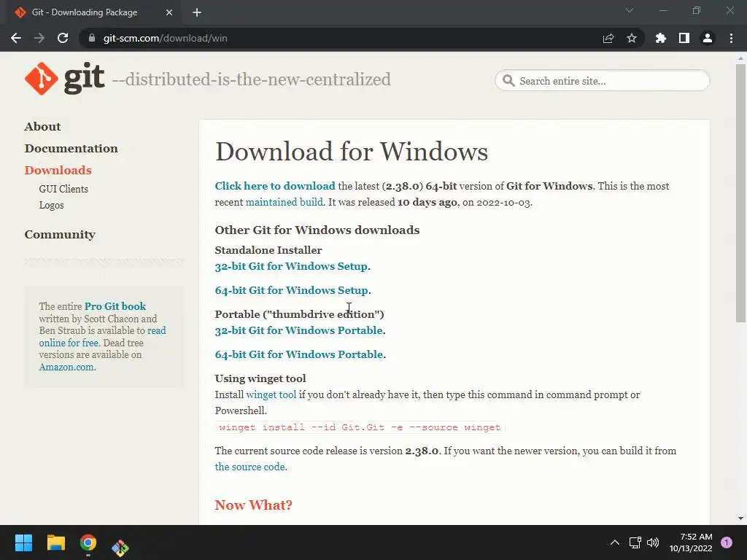Close the Git Downloading Package tab
This screenshot has height=560, width=747.
(x=169, y=12)
